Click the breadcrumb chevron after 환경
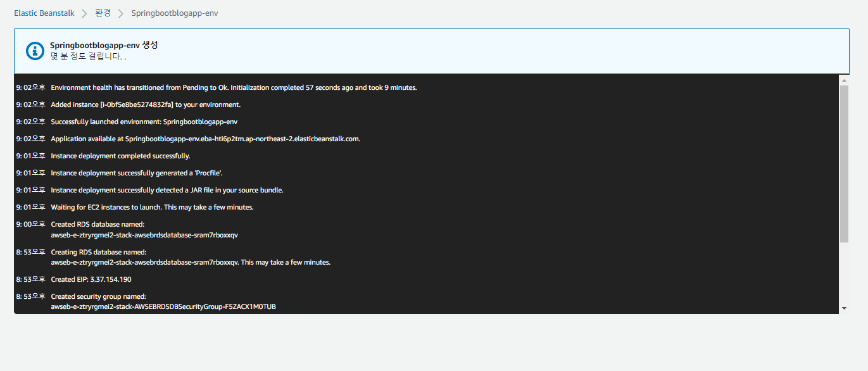868x371 pixels. coord(121,13)
